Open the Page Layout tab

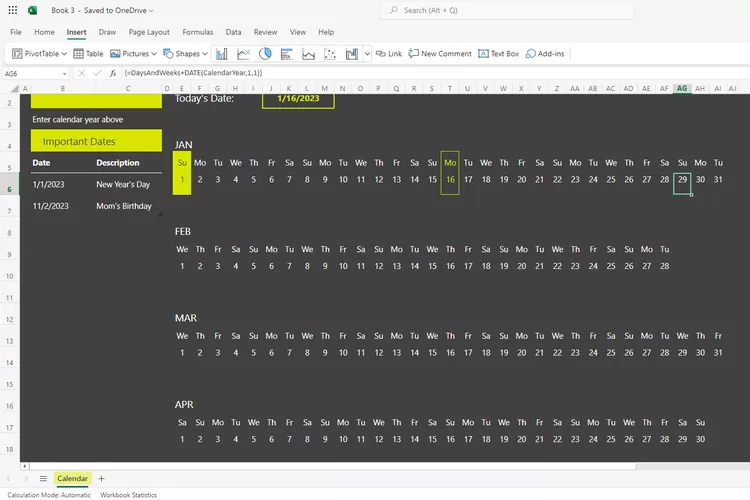(149, 32)
